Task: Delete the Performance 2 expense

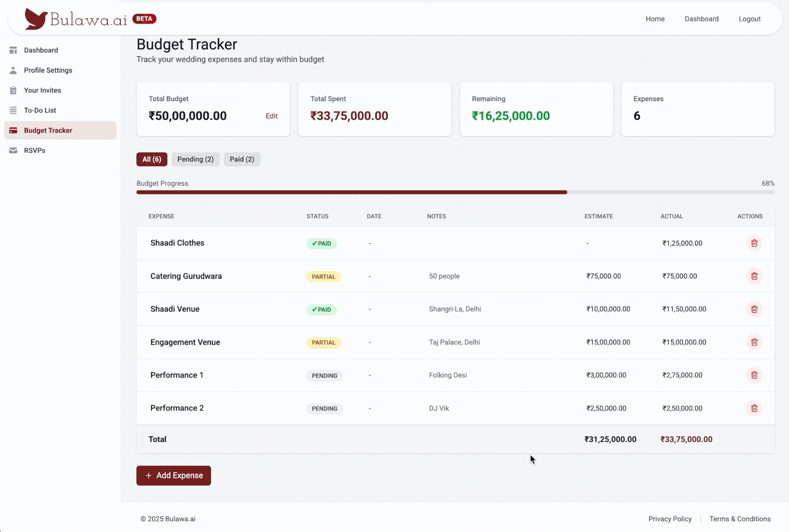Action: pos(754,408)
